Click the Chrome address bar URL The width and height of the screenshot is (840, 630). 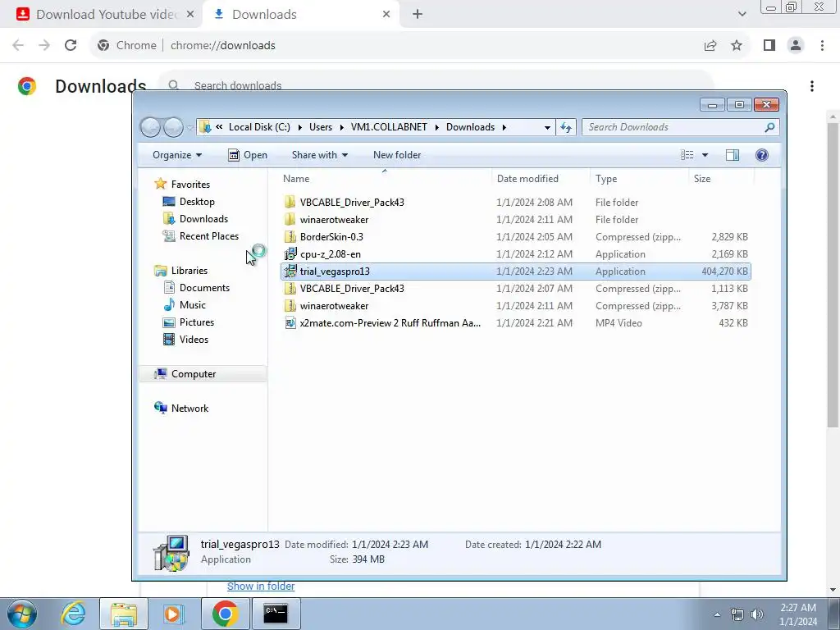223,46
